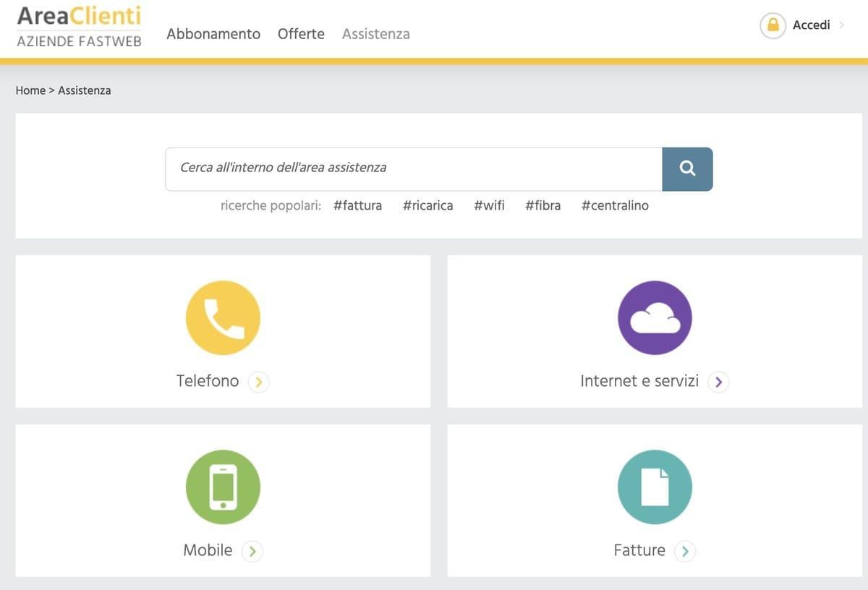
Task: Click the magnifying glass search icon
Action: click(x=686, y=168)
